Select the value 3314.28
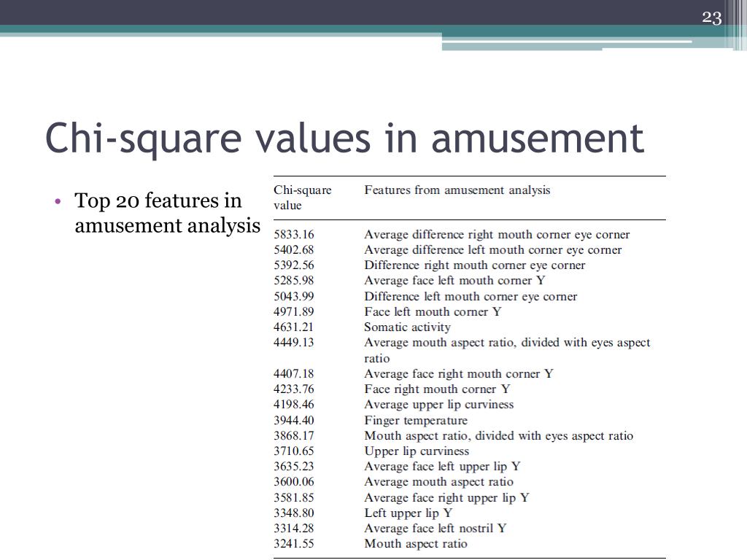Image resolution: width=747 pixels, height=560 pixels. click(x=294, y=528)
